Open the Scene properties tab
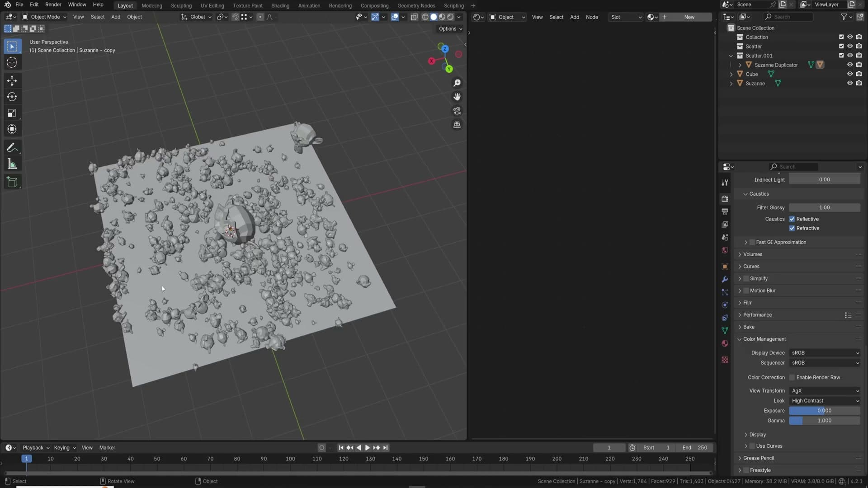 [x=725, y=237]
